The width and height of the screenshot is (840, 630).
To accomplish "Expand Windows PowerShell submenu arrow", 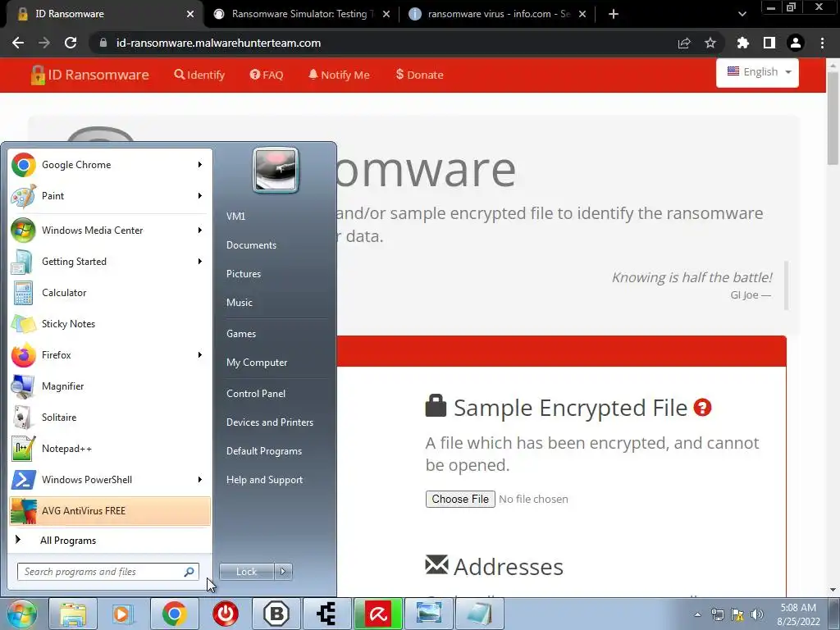I will [x=200, y=479].
